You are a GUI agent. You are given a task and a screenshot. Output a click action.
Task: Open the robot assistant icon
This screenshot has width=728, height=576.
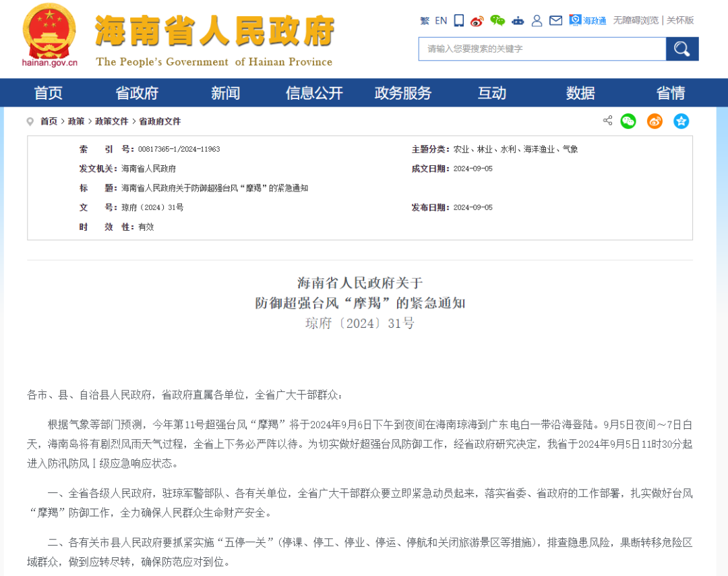pyautogui.click(x=518, y=21)
